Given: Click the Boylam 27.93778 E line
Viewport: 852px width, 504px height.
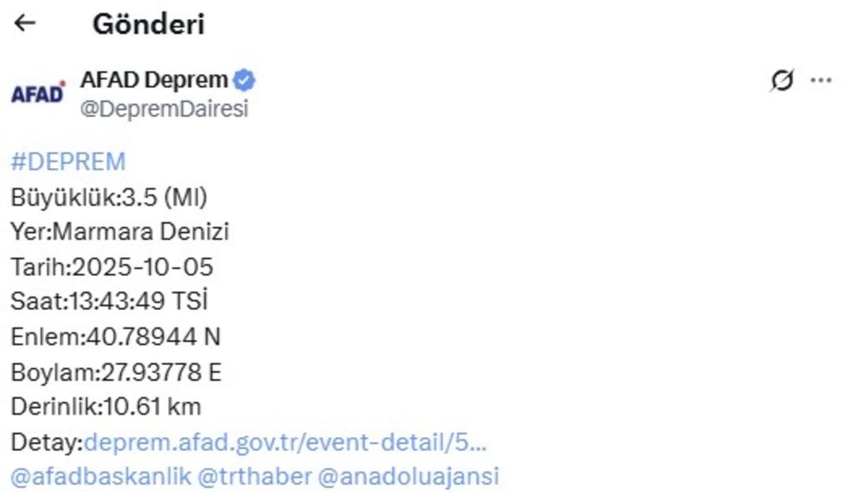Looking at the screenshot, I should 116,371.
